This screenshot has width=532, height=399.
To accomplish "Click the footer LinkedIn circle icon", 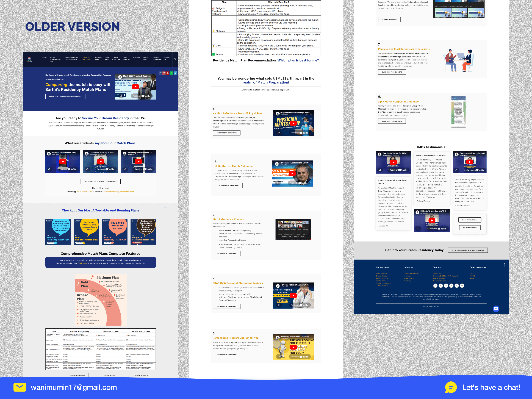I will tap(435, 286).
